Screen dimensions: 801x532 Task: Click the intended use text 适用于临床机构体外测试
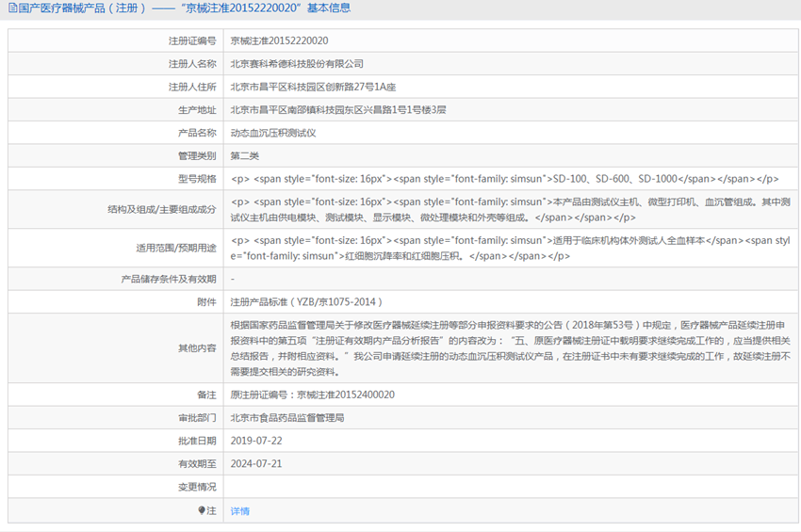pyautogui.click(x=629, y=240)
